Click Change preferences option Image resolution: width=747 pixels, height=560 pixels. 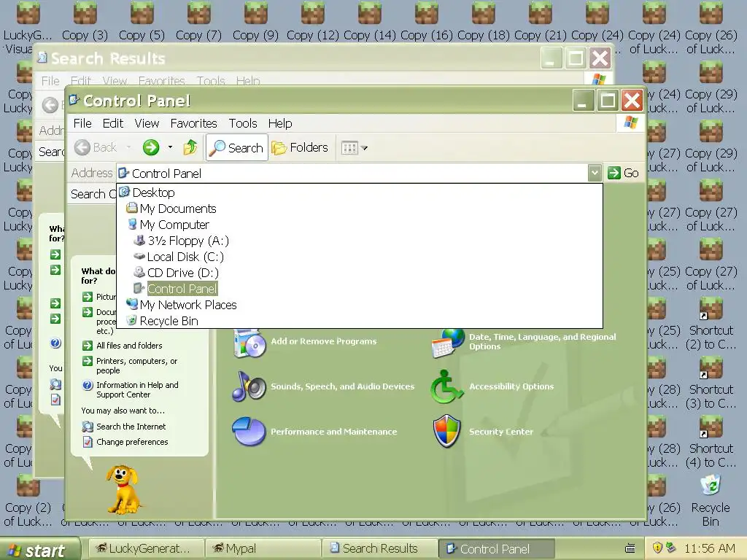(132, 442)
